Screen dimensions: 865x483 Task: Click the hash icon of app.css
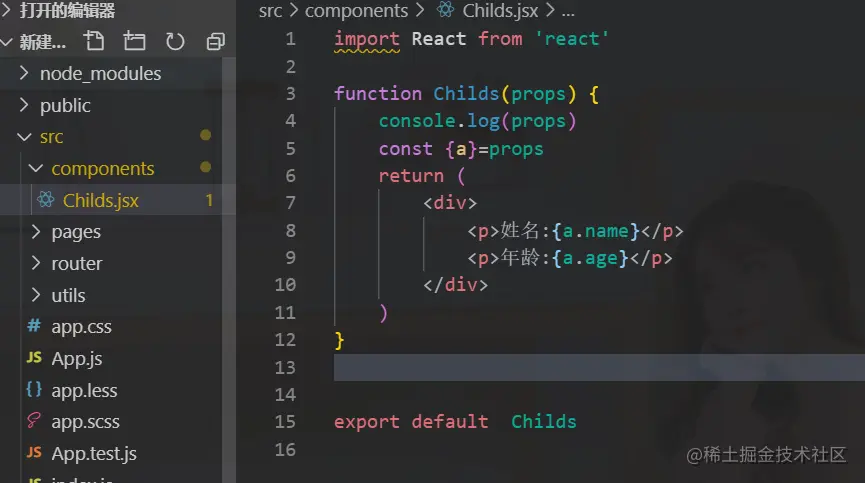click(x=34, y=325)
